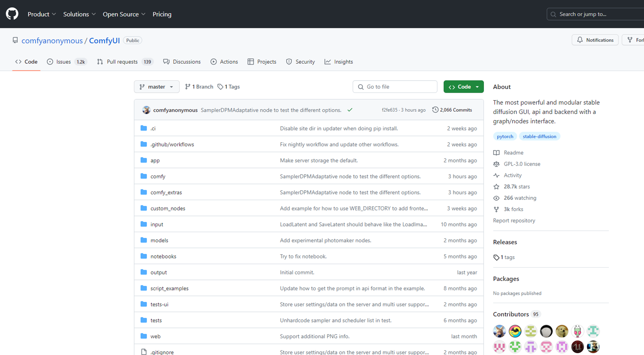
Task: Open the green Code dropdown button
Action: coord(463,87)
